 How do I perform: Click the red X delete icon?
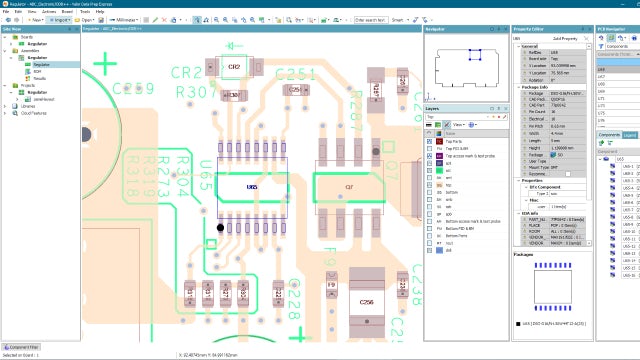click(x=164, y=20)
